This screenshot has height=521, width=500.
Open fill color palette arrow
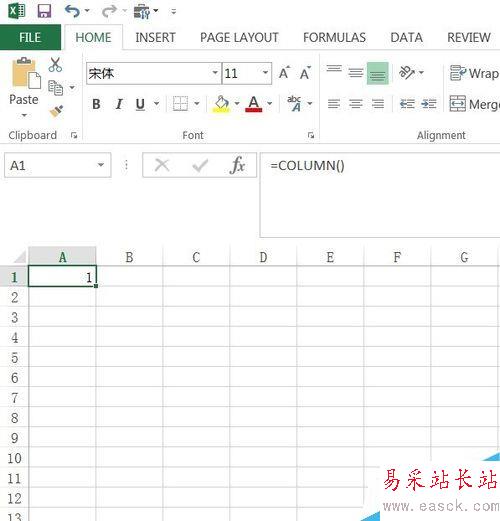tap(237, 104)
